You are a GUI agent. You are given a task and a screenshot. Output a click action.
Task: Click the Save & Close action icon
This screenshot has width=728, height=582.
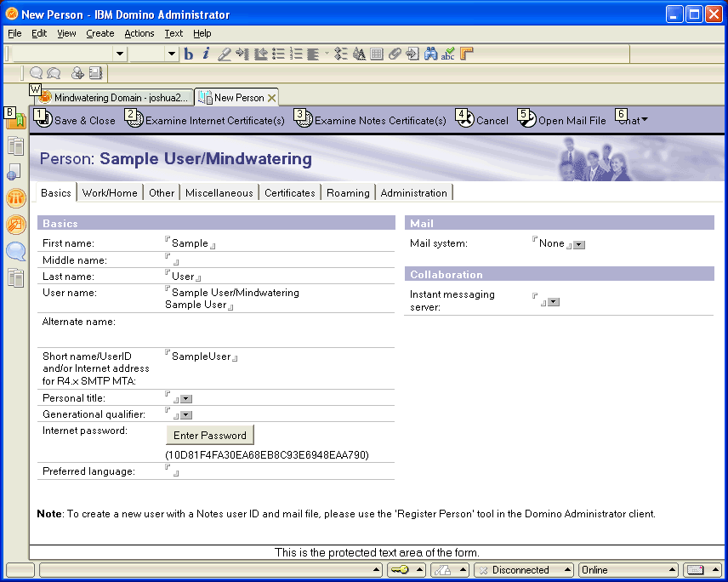point(44,120)
